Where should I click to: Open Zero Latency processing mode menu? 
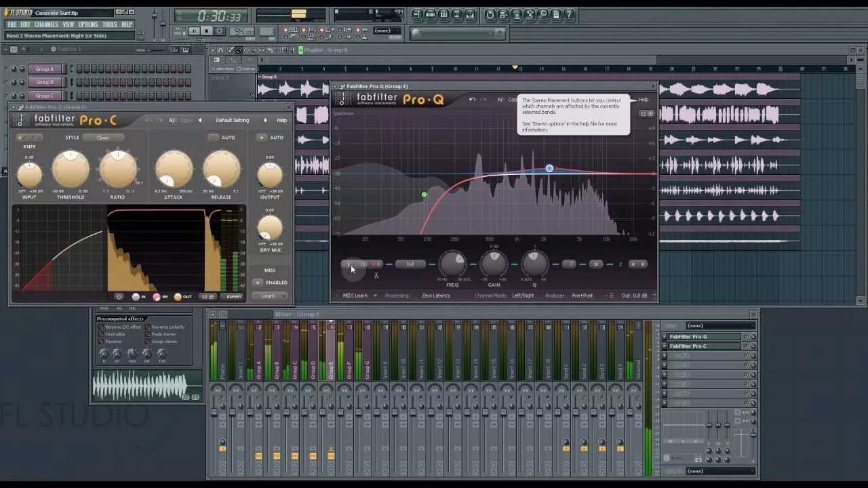[x=436, y=296]
